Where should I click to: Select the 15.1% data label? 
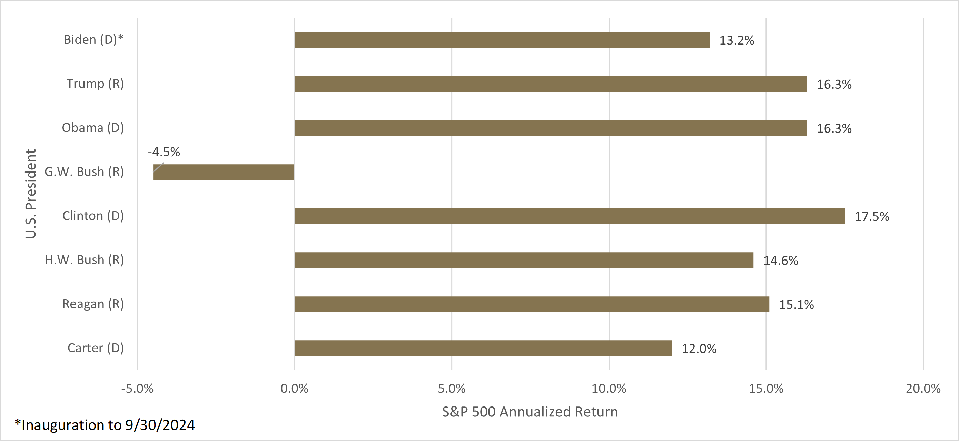pos(795,305)
